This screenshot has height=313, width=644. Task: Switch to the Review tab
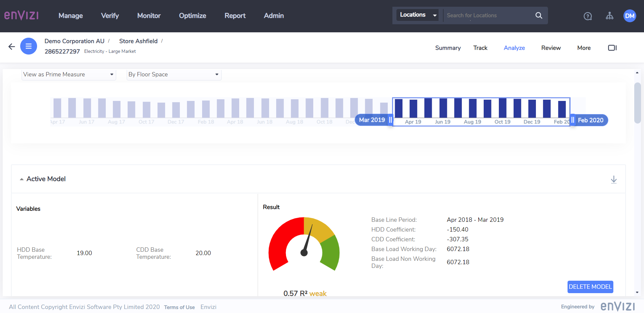(551, 48)
